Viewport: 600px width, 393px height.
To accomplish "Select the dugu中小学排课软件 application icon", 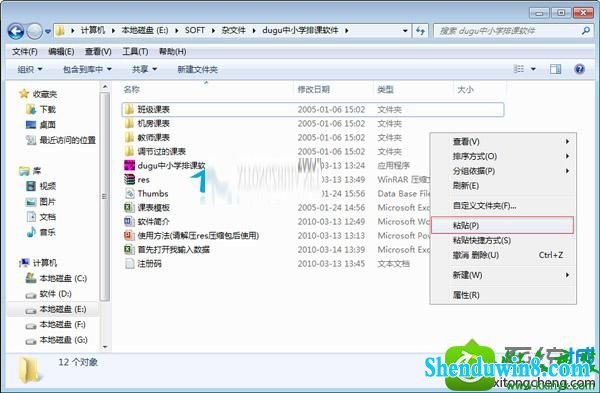I will click(x=129, y=166).
